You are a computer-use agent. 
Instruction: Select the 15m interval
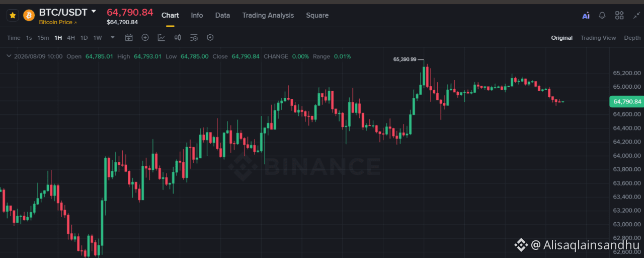point(43,38)
